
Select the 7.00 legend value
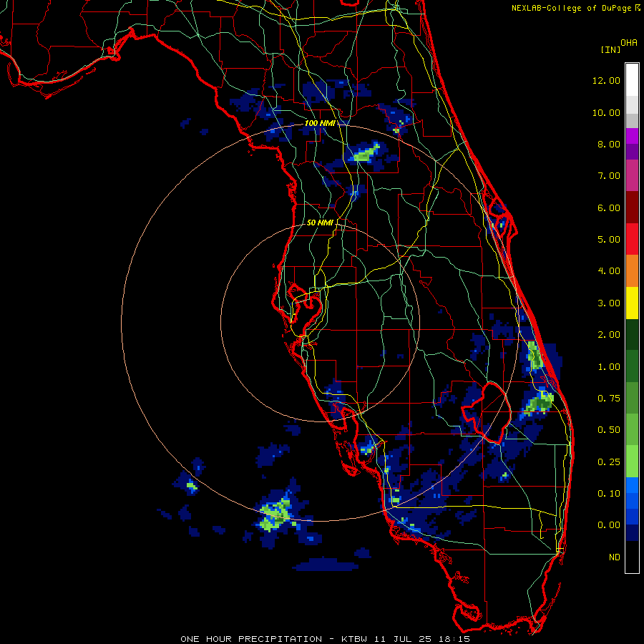[x=609, y=176]
